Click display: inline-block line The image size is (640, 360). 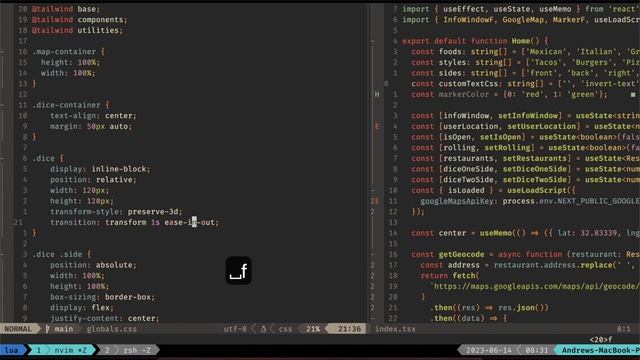click(x=100, y=169)
